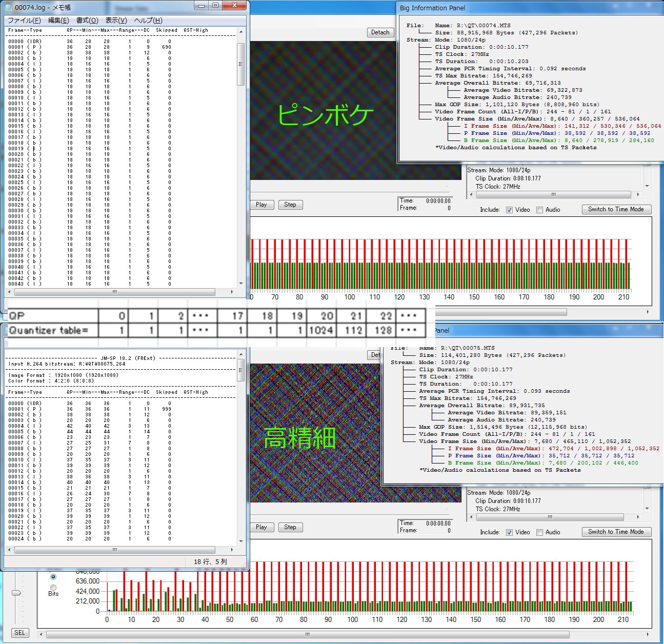Uncheck the Video checkbox in the upper analyzer
Screen dimensions: 664x644
tap(509, 210)
